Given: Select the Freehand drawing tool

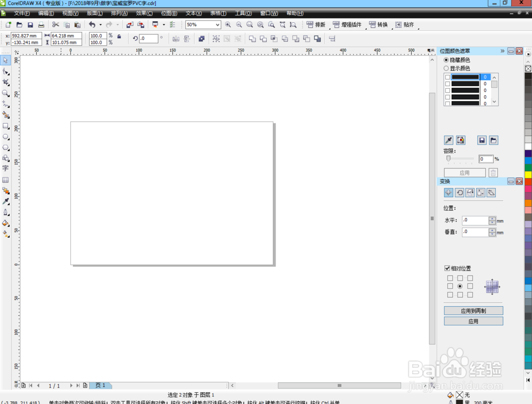Looking at the screenshot, I should coord(5,104).
